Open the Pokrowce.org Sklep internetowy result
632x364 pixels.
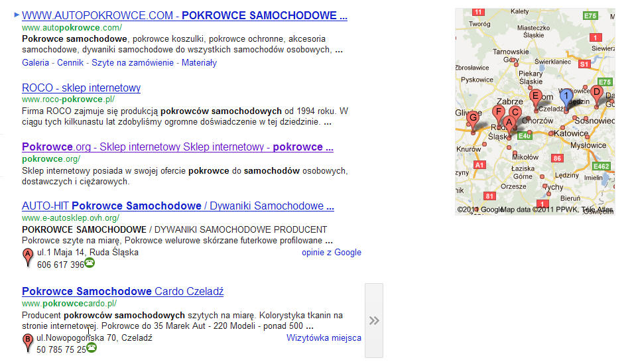pyautogui.click(x=177, y=147)
